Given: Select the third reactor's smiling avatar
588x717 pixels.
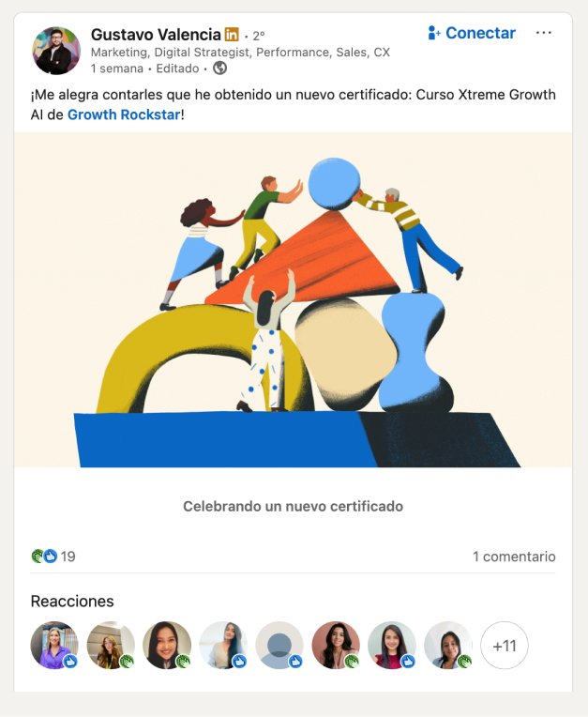Looking at the screenshot, I should (x=167, y=646).
